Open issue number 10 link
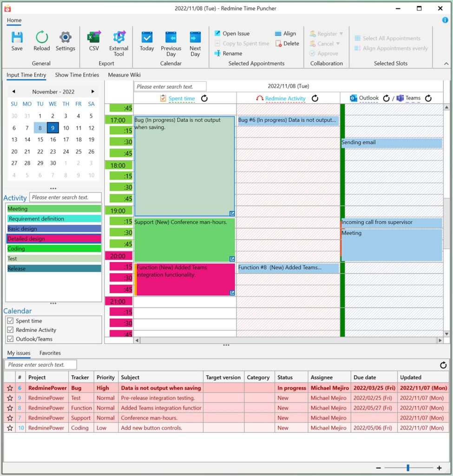The image size is (453, 476). click(x=21, y=428)
